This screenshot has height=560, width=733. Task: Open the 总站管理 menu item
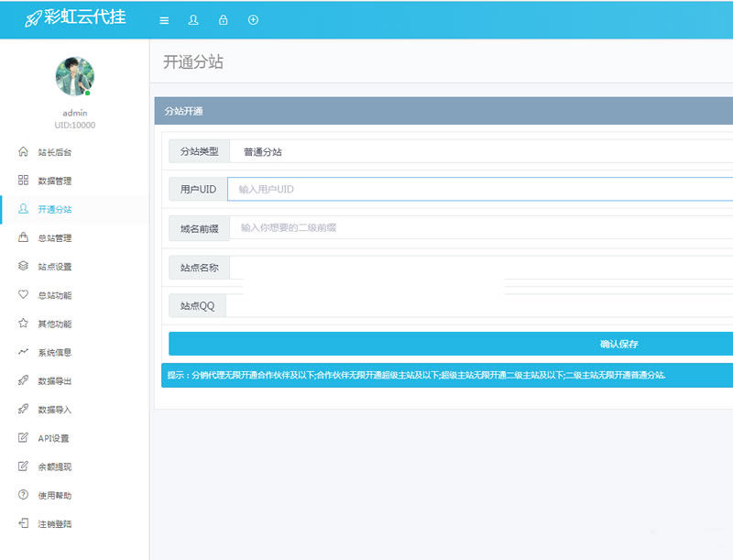pyautogui.click(x=75, y=238)
